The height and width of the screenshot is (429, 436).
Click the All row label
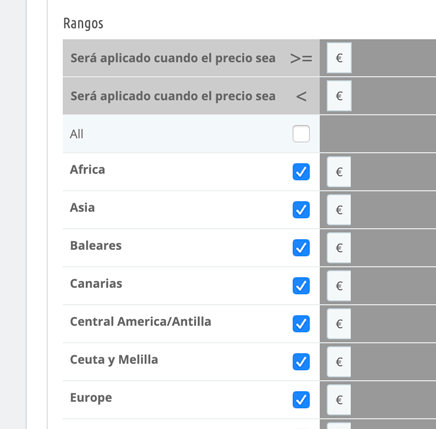coord(77,134)
